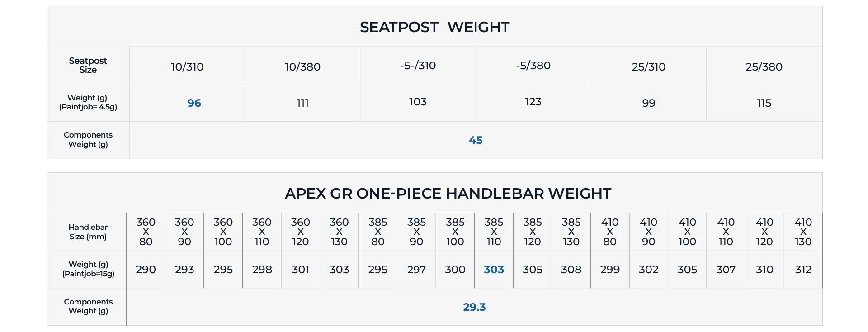Select the -5/380 seatpost size cell
Image resolution: width=868 pixels, height=332 pixels.
click(x=533, y=66)
